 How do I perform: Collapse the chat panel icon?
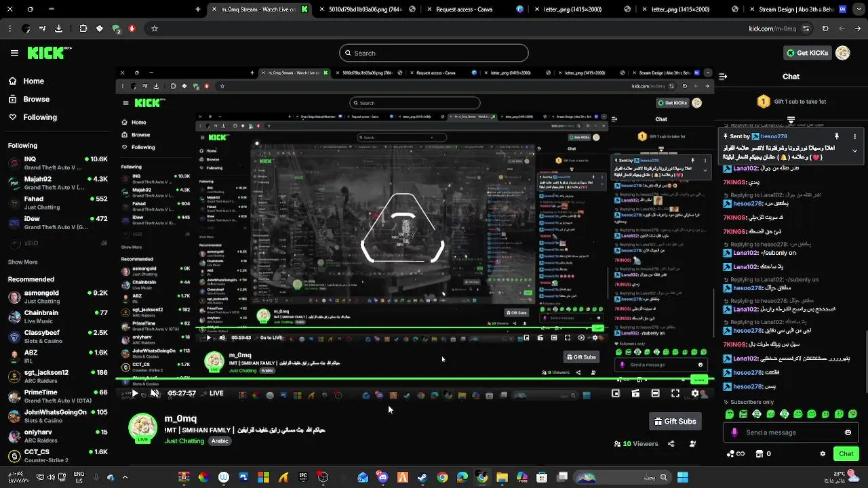click(723, 77)
